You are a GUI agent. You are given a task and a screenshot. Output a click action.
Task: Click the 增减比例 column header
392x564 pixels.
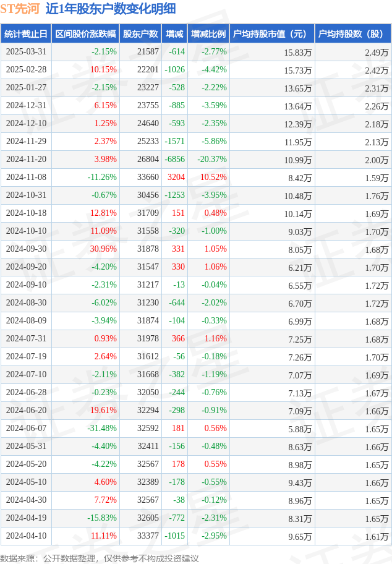tap(208, 34)
